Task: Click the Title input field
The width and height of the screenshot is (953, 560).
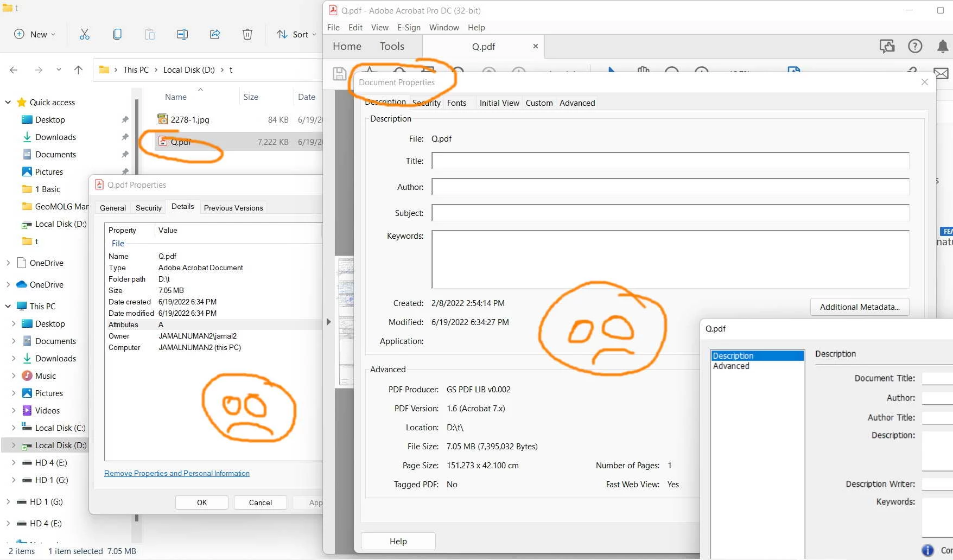Action: (670, 161)
